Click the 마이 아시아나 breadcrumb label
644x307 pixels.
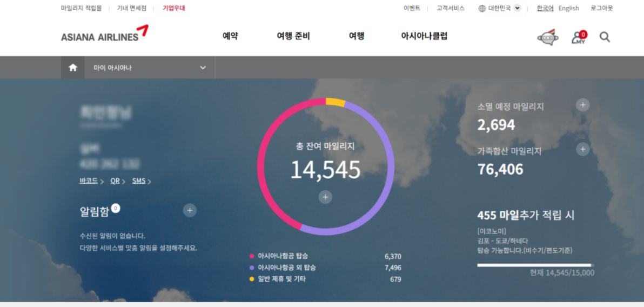coord(112,68)
